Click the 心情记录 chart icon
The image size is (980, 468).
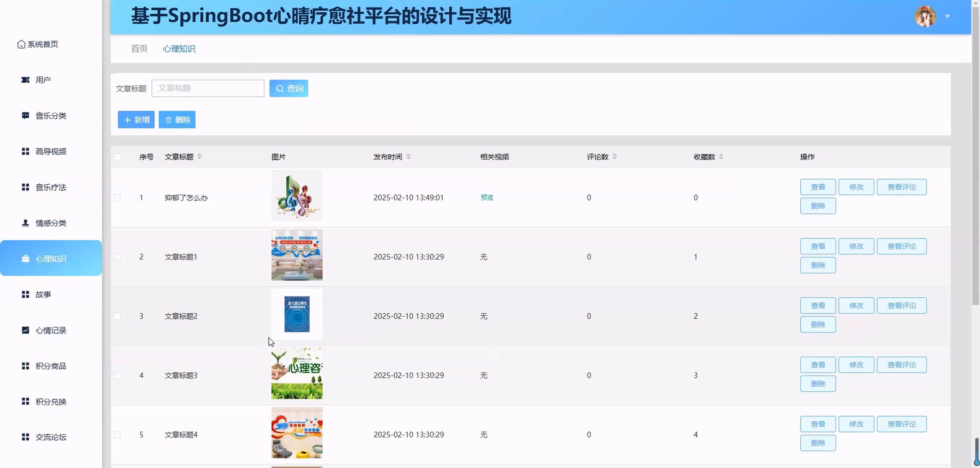(x=26, y=330)
